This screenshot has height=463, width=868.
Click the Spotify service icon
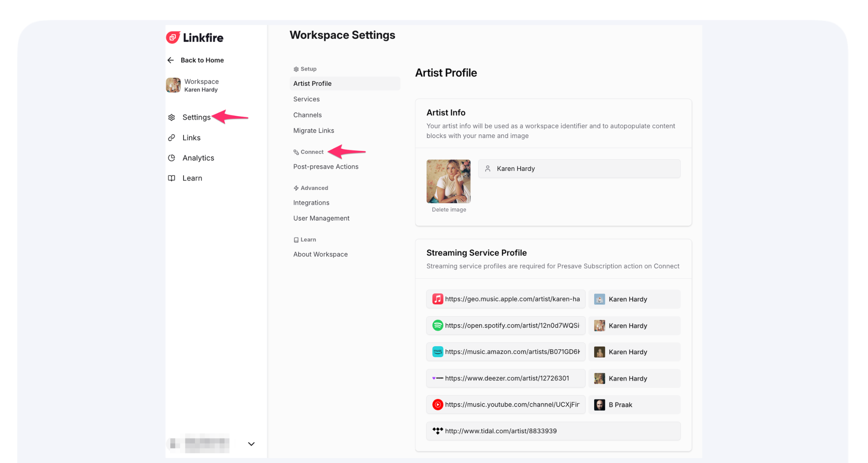pos(437,325)
